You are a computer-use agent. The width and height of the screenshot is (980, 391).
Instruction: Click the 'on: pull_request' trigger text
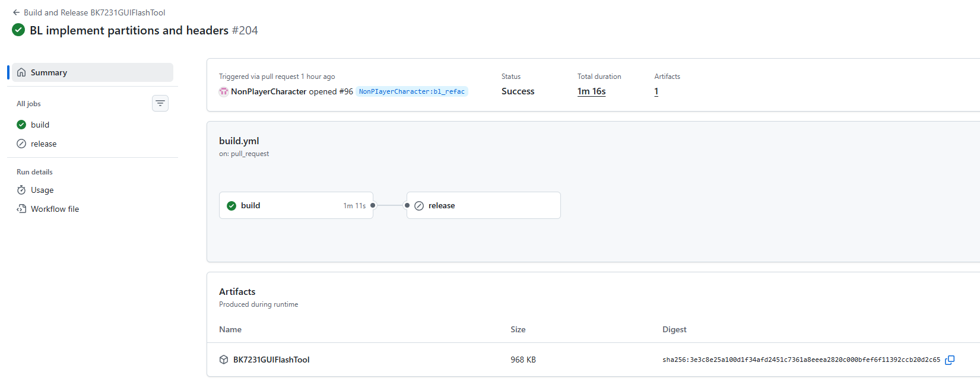pos(244,154)
